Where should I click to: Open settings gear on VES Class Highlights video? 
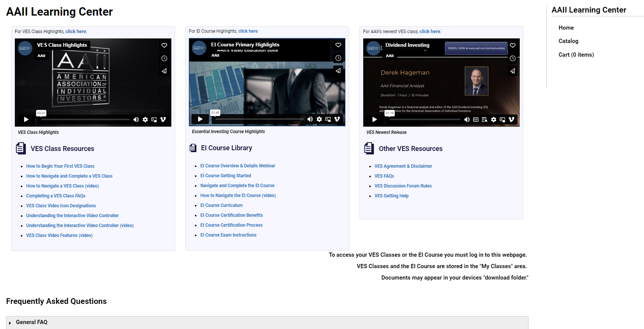(145, 119)
